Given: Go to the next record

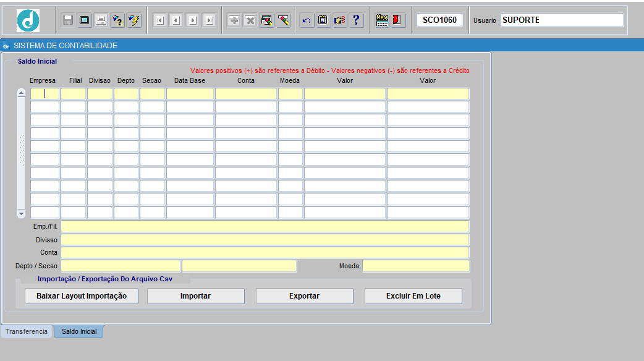Looking at the screenshot, I should point(193,20).
